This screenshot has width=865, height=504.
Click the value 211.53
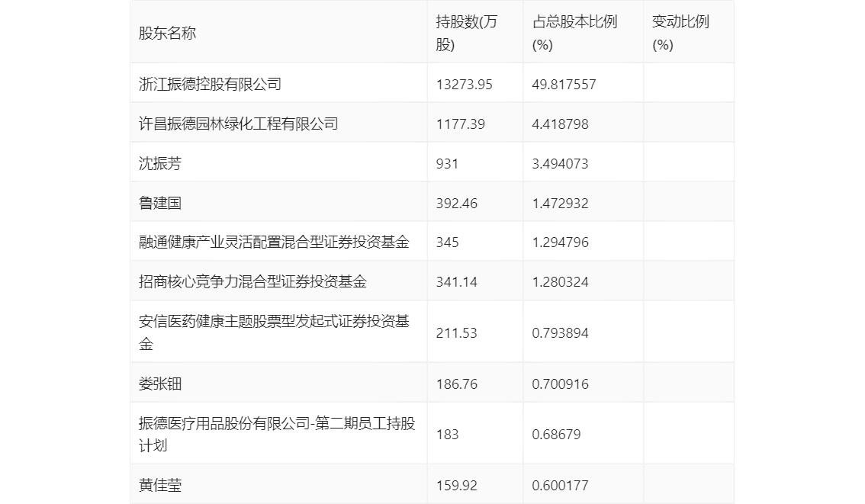click(456, 333)
